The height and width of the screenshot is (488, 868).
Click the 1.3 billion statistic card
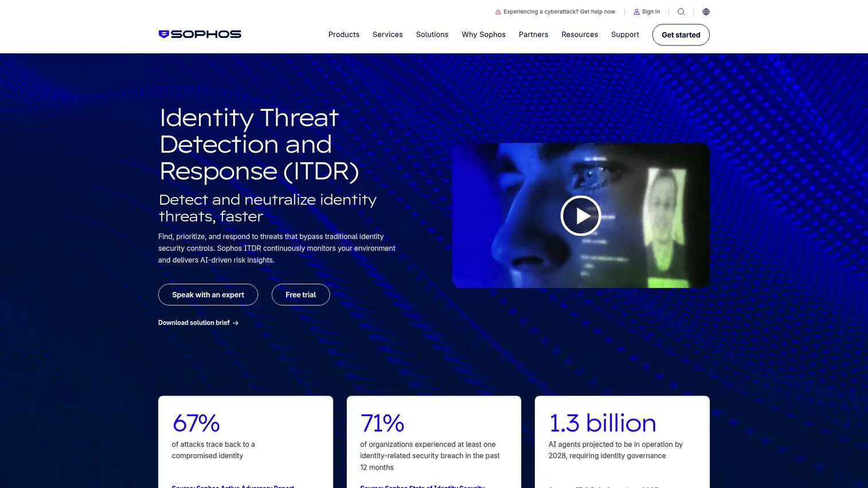click(622, 442)
